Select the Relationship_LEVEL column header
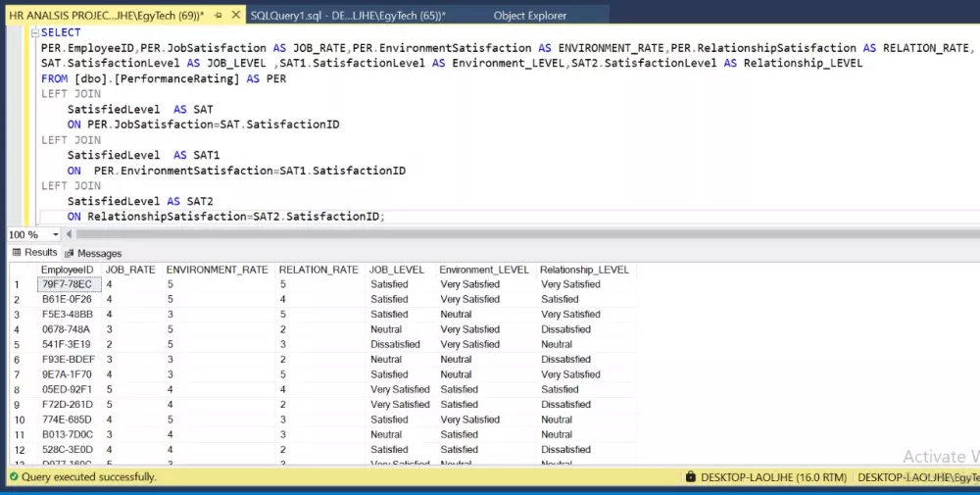Viewport: 980px width, 495px height. pyautogui.click(x=584, y=270)
